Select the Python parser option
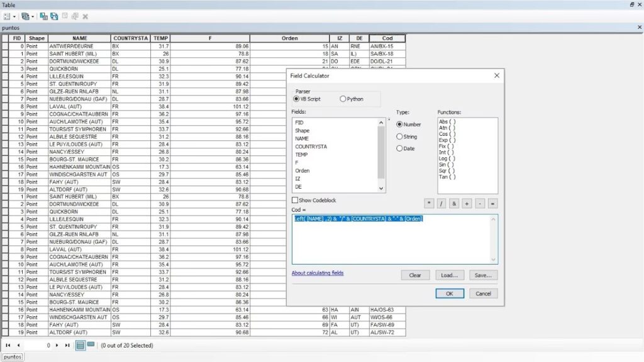644x362 pixels. pyautogui.click(x=343, y=99)
